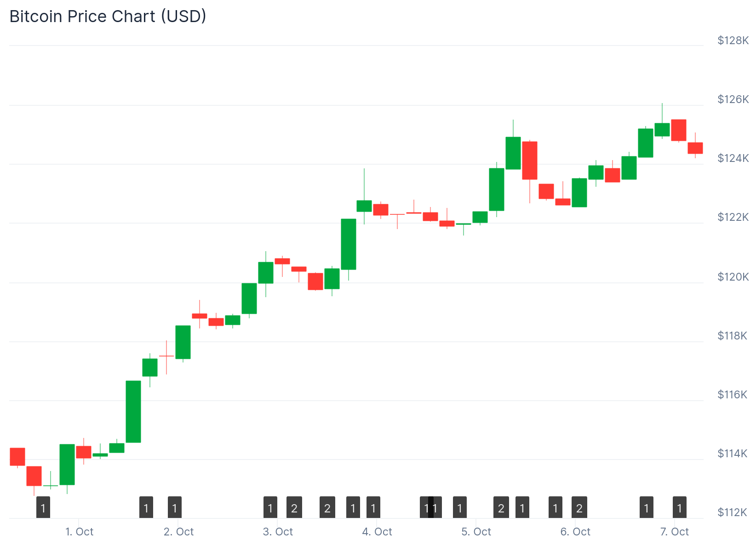Click the green candle with wick reaching $126K
This screenshot has height=552, width=756.
(x=662, y=130)
